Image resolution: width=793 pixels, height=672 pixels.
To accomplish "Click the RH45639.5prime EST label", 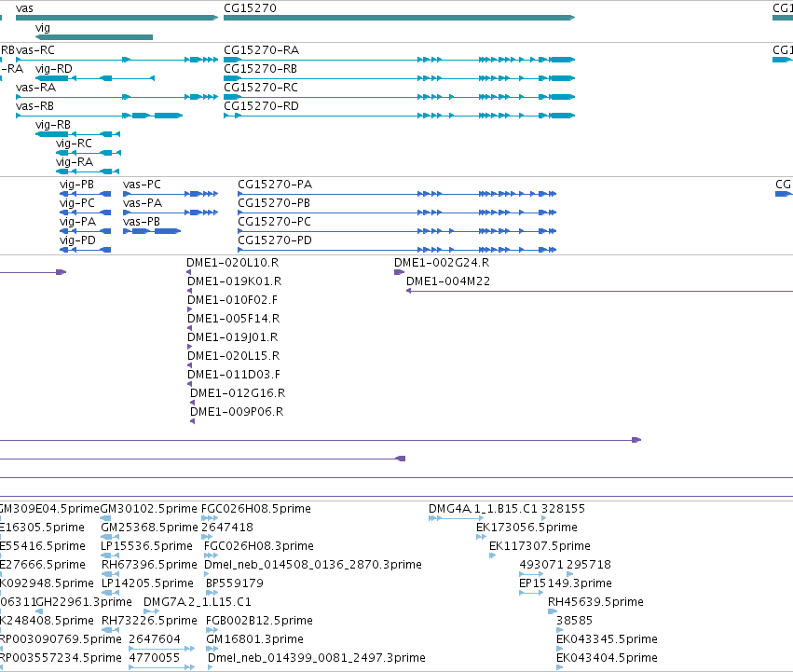I will (596, 602).
